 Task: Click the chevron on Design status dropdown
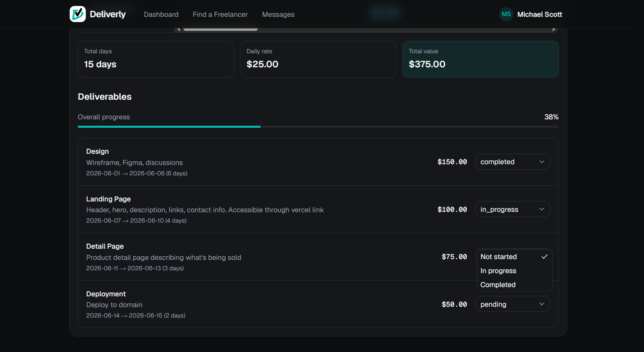coord(542,162)
